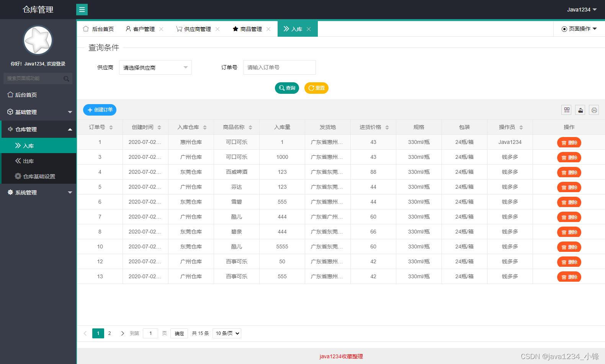
Task: Click the search icon in the sidebar
Action: (x=66, y=78)
